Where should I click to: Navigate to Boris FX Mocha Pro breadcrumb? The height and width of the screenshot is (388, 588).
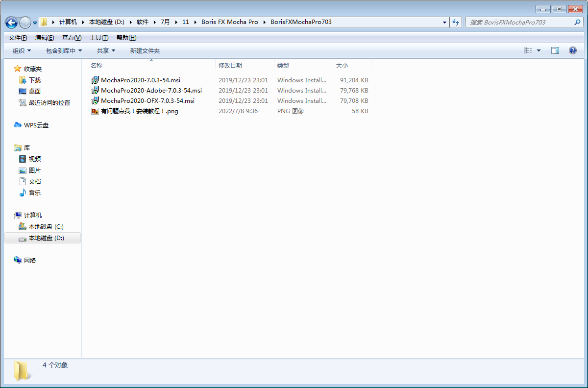click(x=230, y=22)
